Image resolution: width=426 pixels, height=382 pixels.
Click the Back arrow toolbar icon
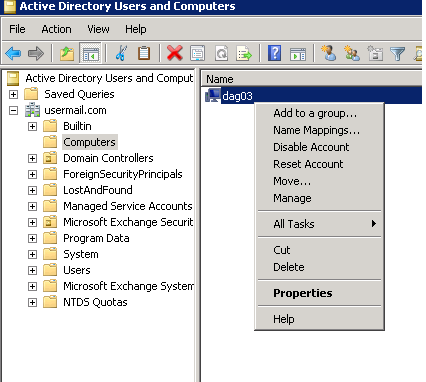tap(13, 53)
